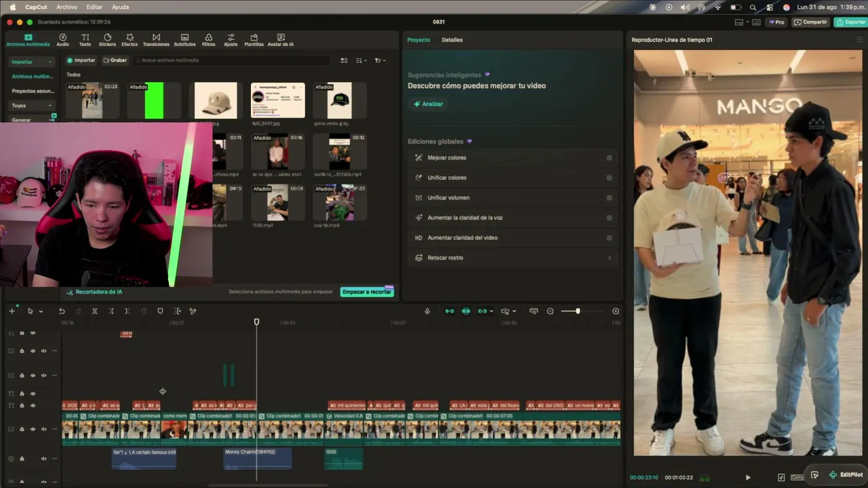Open the Ajuste panel
The image size is (868, 488).
click(x=231, y=40)
